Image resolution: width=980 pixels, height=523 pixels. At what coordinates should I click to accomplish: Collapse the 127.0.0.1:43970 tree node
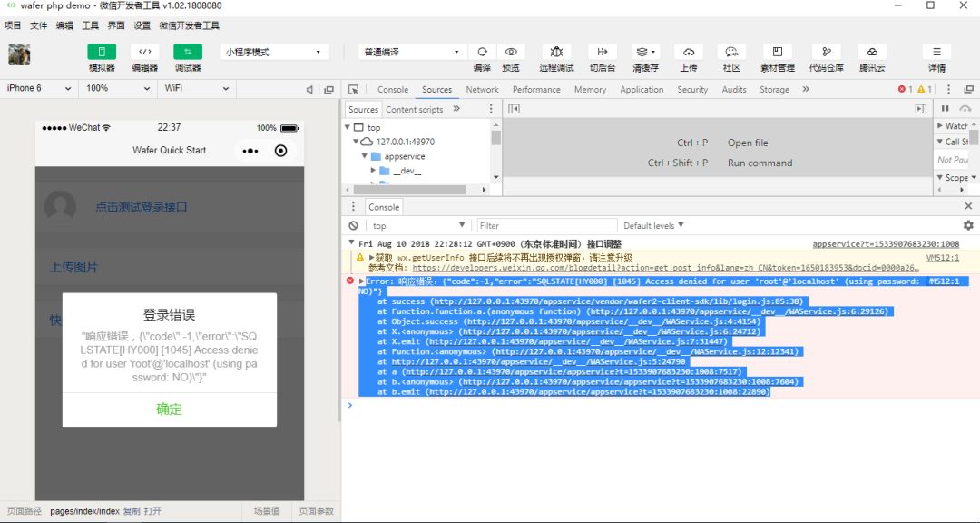point(357,142)
